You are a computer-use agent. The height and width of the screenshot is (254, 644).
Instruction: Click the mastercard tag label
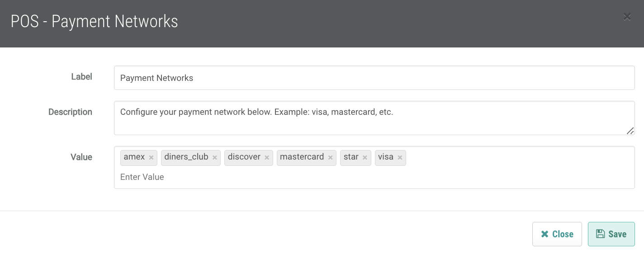tap(302, 157)
